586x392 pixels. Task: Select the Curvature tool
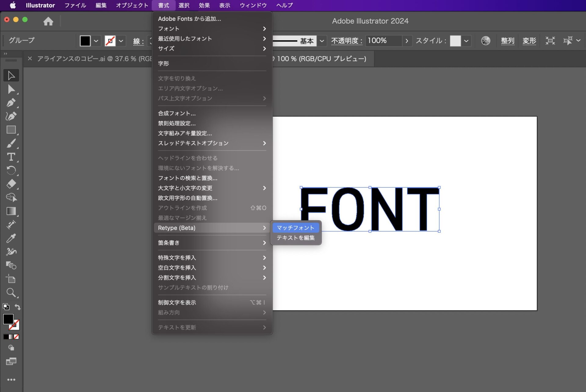pos(11,116)
